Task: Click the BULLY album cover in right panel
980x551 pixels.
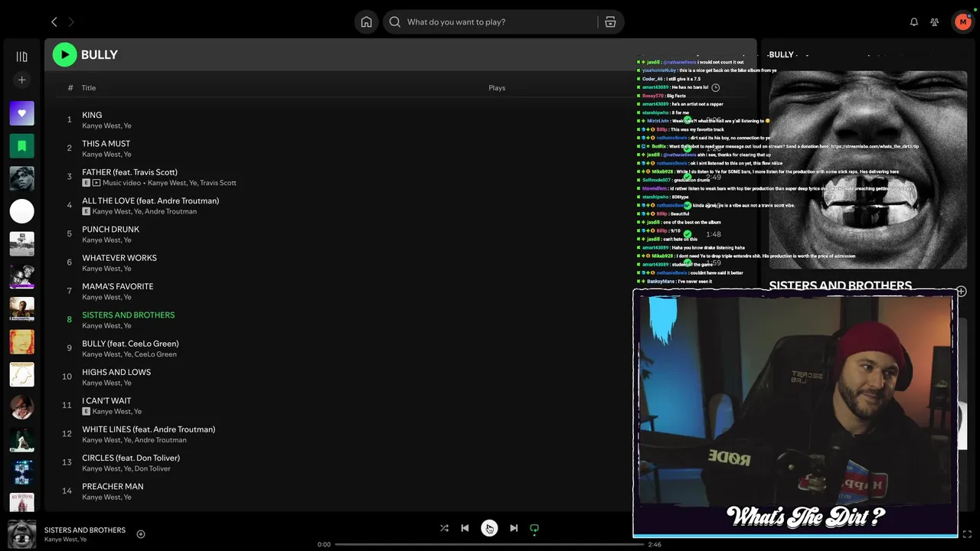Action: [868, 170]
